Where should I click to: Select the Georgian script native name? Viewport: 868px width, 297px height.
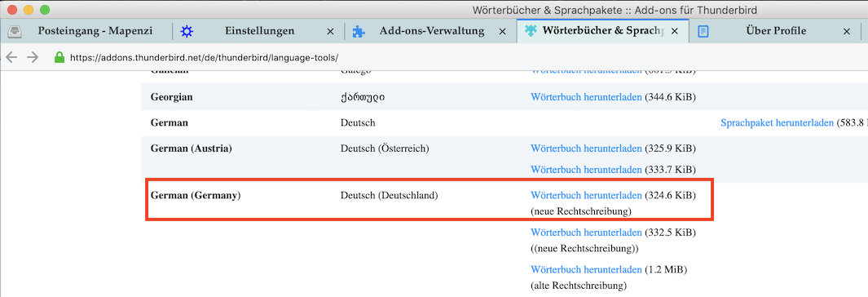click(363, 97)
